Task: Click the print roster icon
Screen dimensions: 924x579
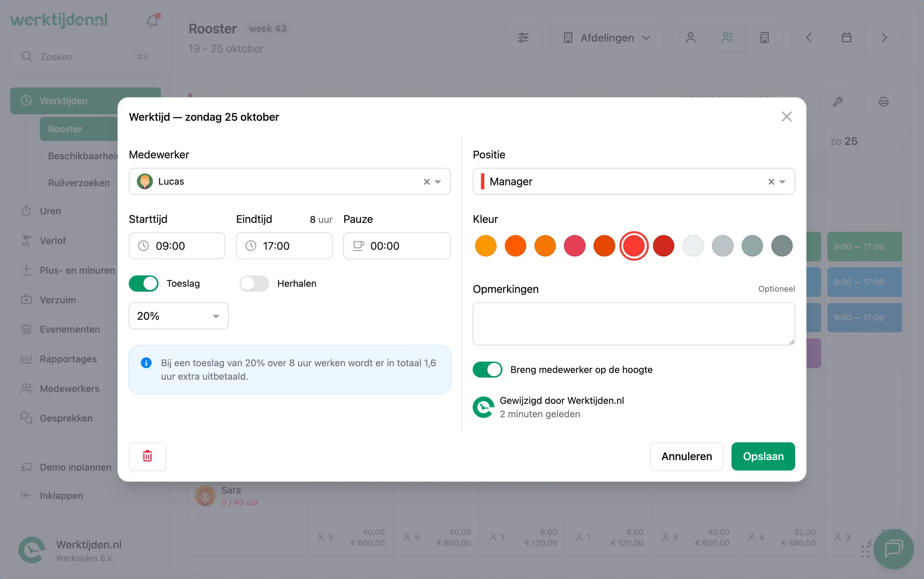Action: 883,102
